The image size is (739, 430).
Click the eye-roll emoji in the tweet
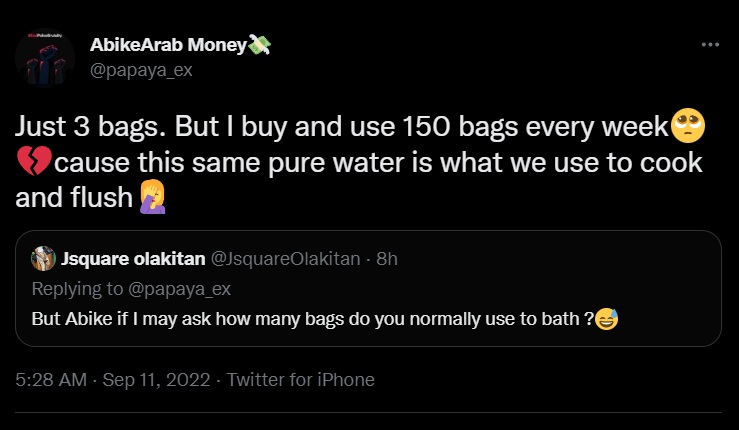coord(690,127)
